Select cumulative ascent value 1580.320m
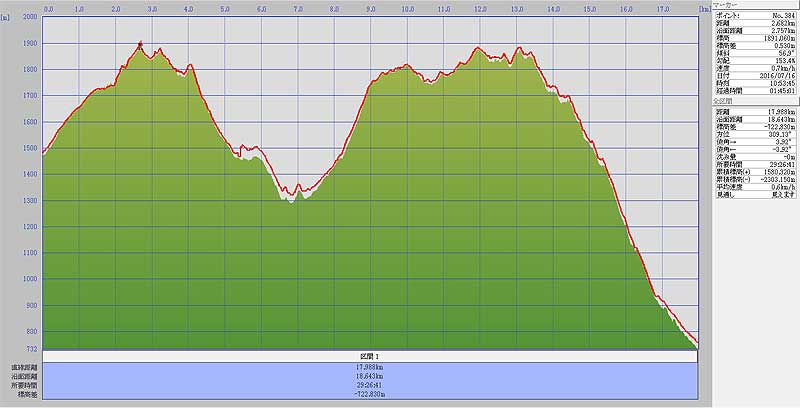Viewport: 800px width, 408px height. [782, 172]
